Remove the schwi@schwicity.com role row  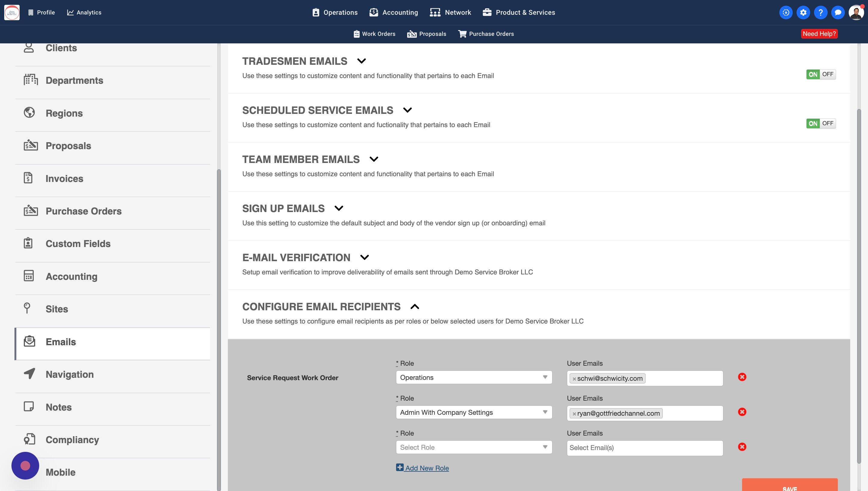pos(742,377)
